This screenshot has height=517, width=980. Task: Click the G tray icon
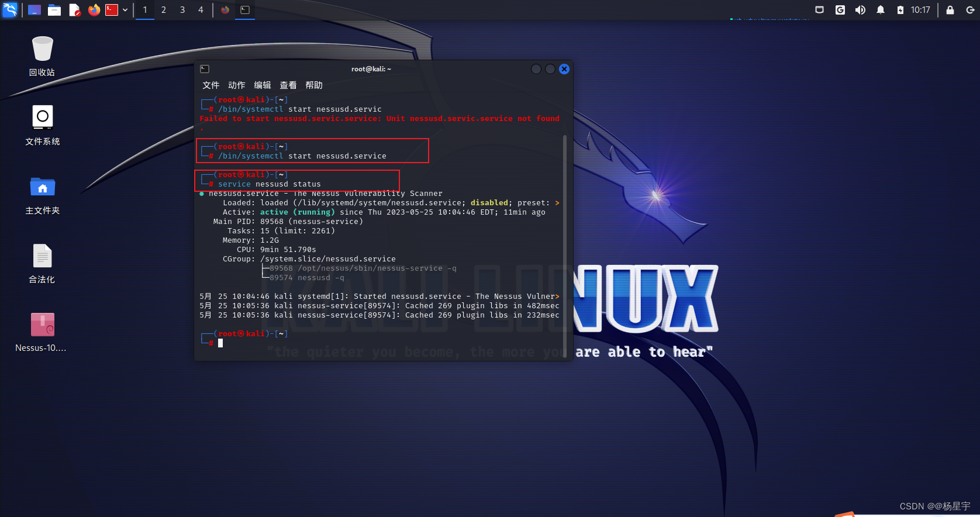click(x=840, y=10)
